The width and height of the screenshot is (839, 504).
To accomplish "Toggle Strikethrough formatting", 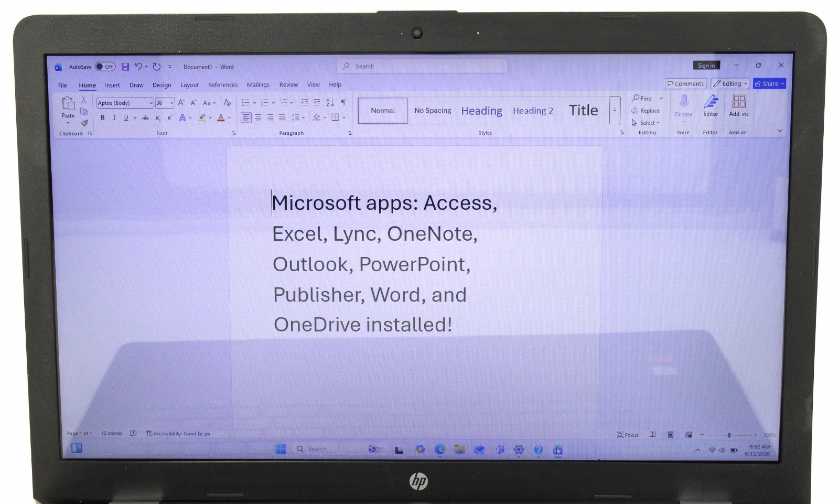I will pyautogui.click(x=145, y=118).
